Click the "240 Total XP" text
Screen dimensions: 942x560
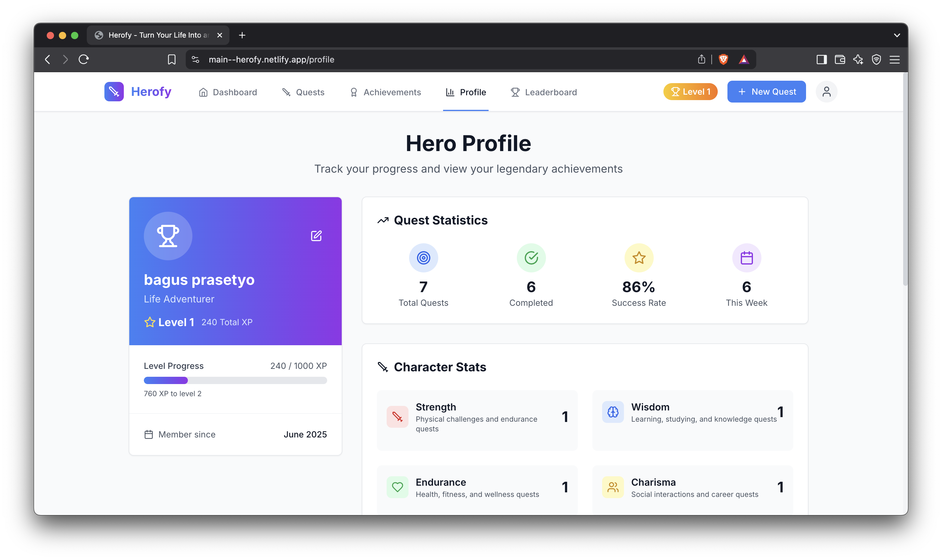[x=227, y=322]
